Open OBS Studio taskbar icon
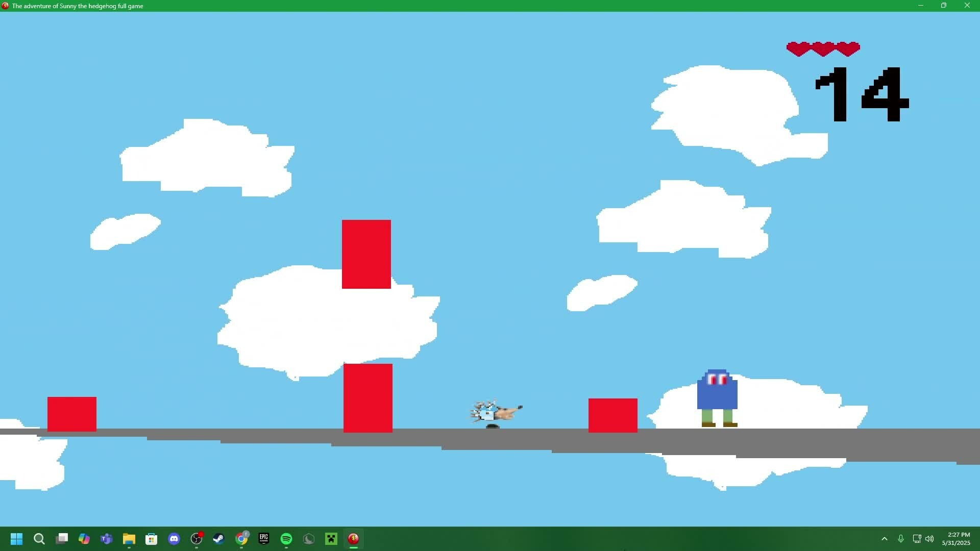Viewport: 980px width, 551px height. [197, 539]
